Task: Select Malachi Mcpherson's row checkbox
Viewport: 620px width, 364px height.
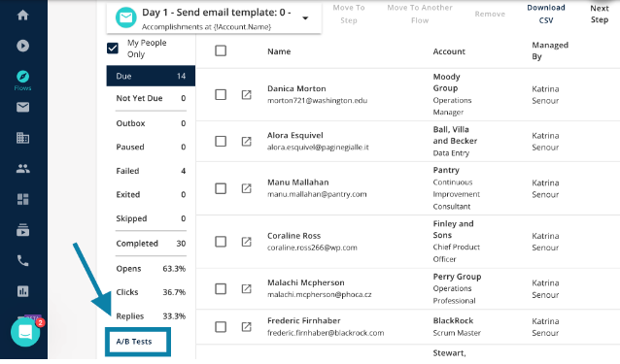Action: click(x=221, y=288)
